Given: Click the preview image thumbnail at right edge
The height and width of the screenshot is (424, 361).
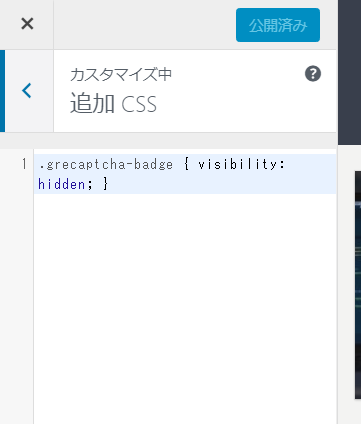Looking at the screenshot, I should pyautogui.click(x=358, y=285).
